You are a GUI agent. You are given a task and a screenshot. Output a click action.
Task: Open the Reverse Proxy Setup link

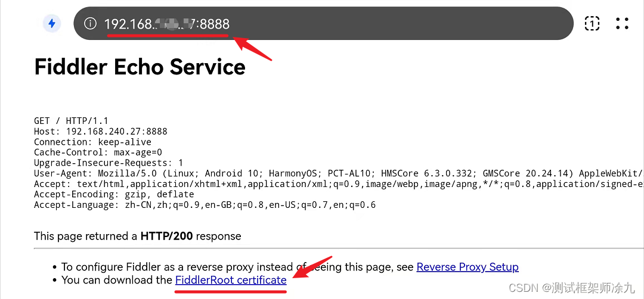pyautogui.click(x=467, y=267)
